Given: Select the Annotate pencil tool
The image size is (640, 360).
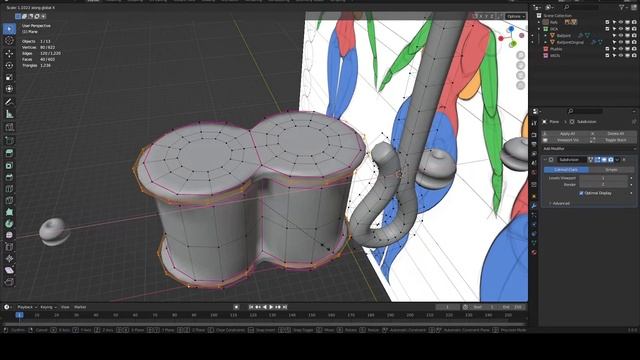Looking at the screenshot, I should pos(9,102).
